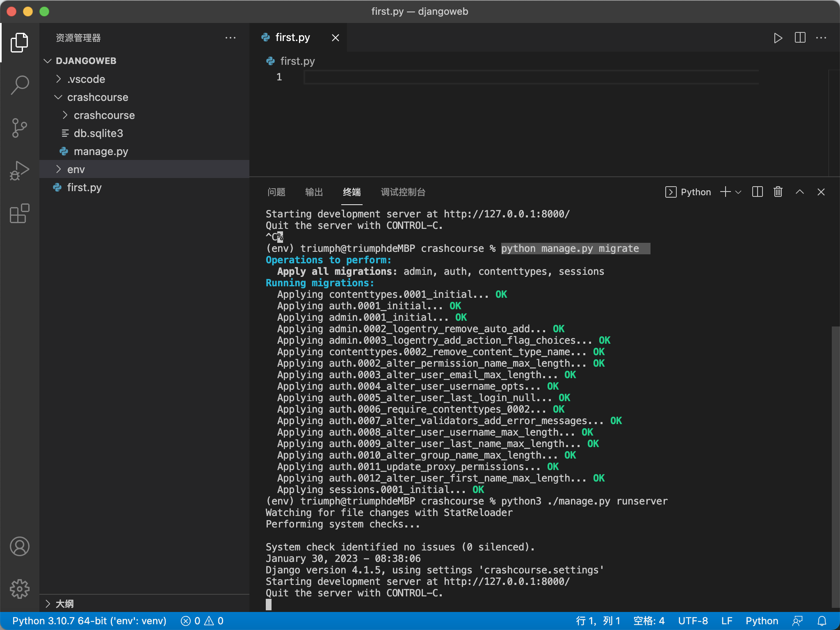Change indentation via 空格: 4

[x=649, y=621]
